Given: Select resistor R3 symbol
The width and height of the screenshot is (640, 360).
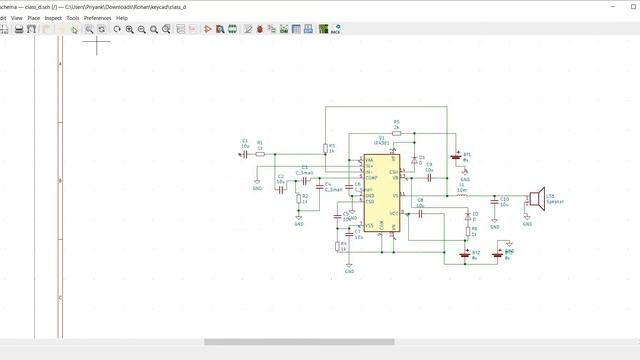Looking at the screenshot, I should (x=325, y=149).
